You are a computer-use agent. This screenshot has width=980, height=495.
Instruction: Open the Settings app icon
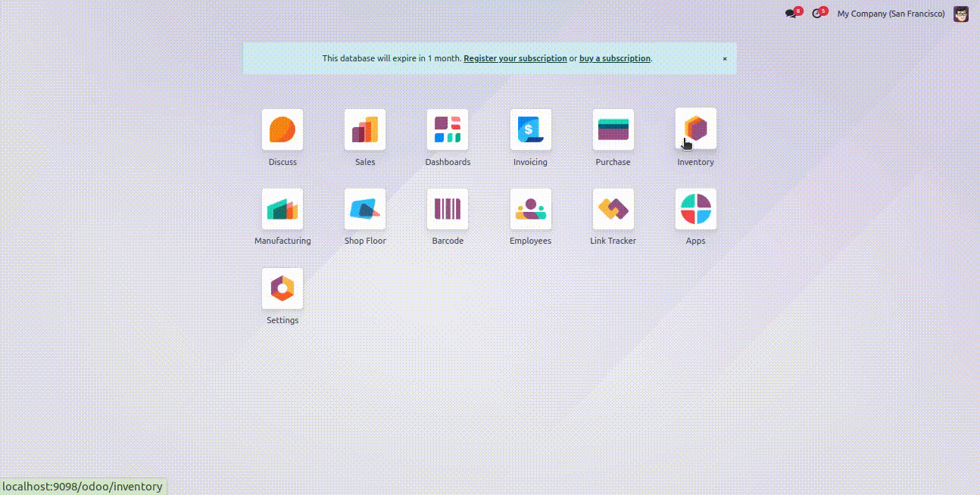[x=282, y=288]
